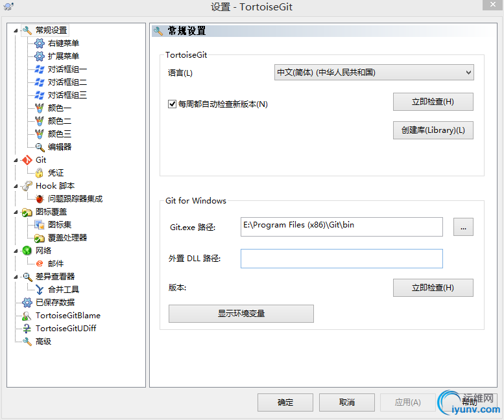The image size is (504, 420).
Task: Open the 凭证 settings page
Action: click(x=56, y=173)
